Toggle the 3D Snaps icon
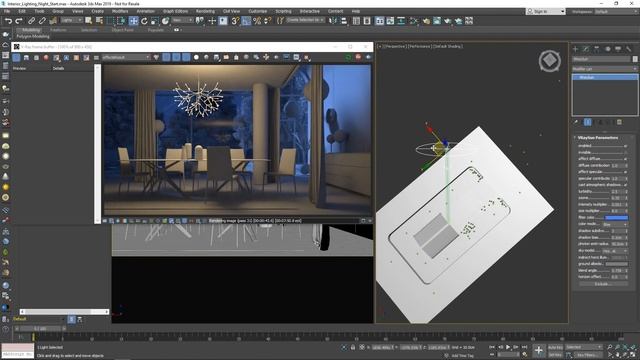 (x=235, y=21)
